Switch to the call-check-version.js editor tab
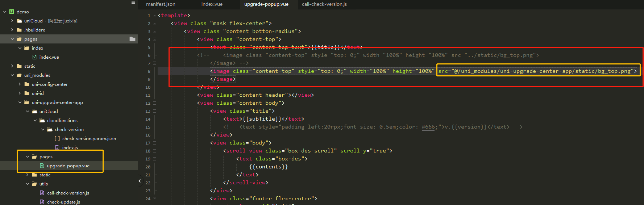644x205 pixels. (324, 4)
